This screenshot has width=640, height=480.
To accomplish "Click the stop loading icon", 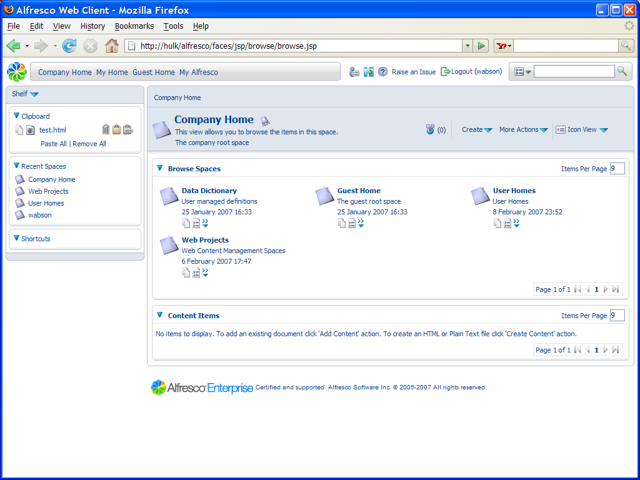I will coord(91,46).
